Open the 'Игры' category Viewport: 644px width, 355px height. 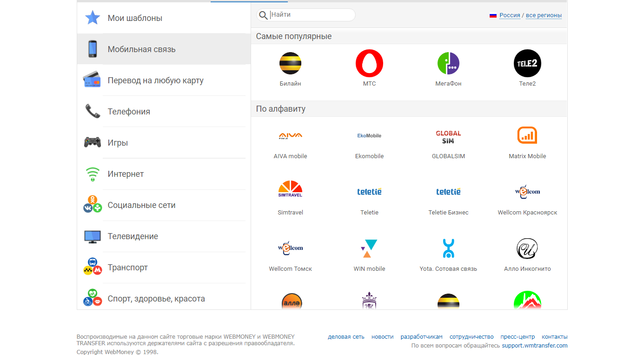point(118,143)
